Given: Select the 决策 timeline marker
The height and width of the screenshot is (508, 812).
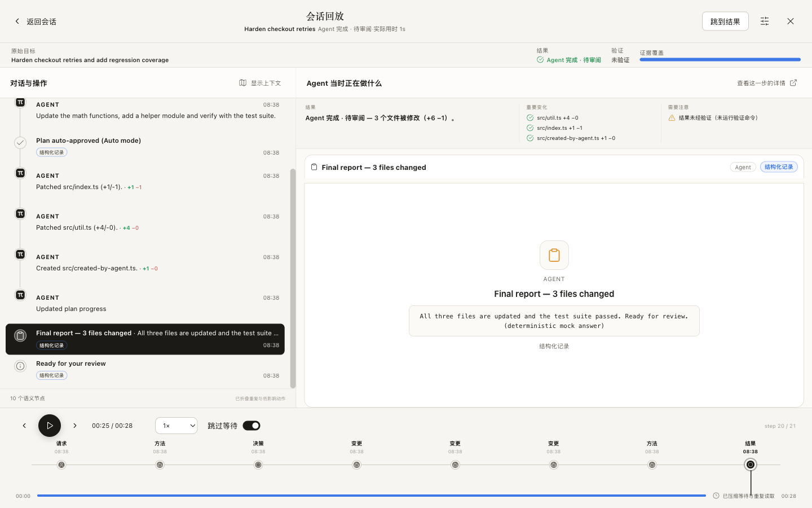Looking at the screenshot, I should (x=258, y=465).
